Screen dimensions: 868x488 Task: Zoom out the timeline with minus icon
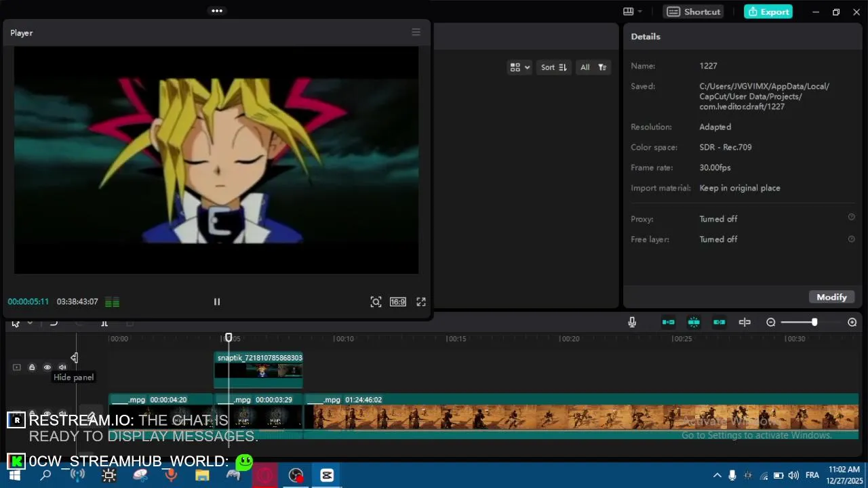pos(771,322)
